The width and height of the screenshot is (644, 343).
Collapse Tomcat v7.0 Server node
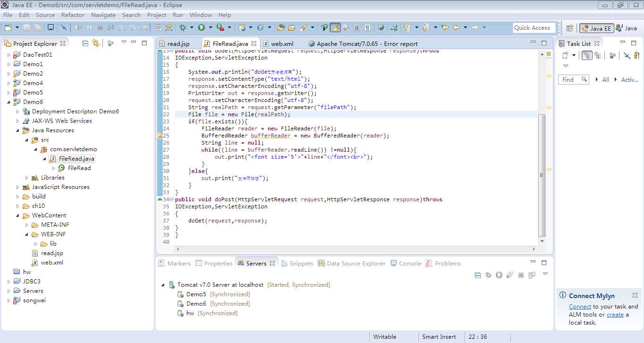pos(163,285)
